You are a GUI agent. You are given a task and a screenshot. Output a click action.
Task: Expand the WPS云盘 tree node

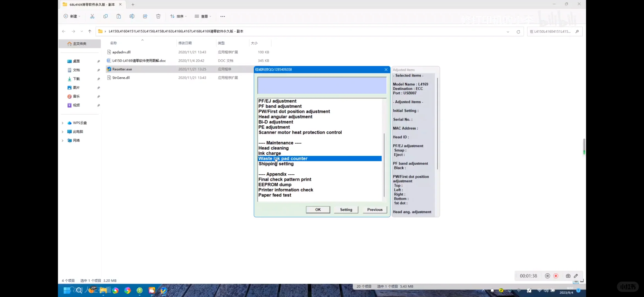(x=62, y=123)
